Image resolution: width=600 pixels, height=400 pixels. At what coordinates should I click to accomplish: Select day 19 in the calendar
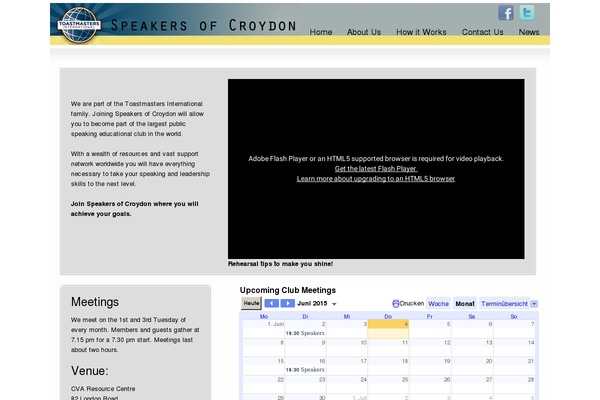coord(430,366)
